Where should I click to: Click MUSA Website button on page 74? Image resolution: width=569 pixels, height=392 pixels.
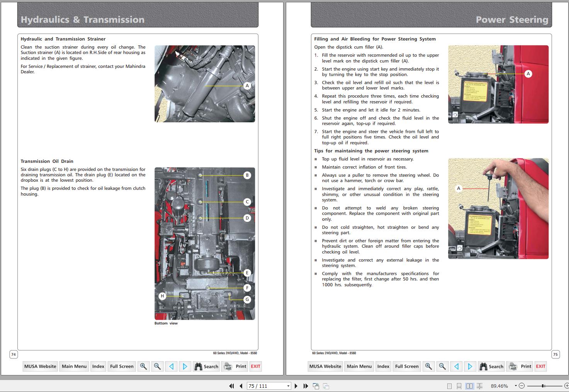point(40,367)
